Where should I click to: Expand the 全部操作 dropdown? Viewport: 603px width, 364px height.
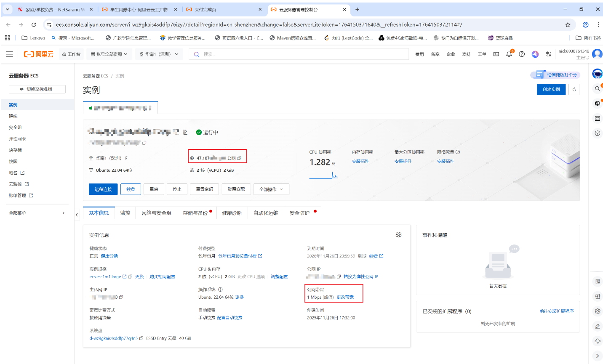pyautogui.click(x=271, y=189)
